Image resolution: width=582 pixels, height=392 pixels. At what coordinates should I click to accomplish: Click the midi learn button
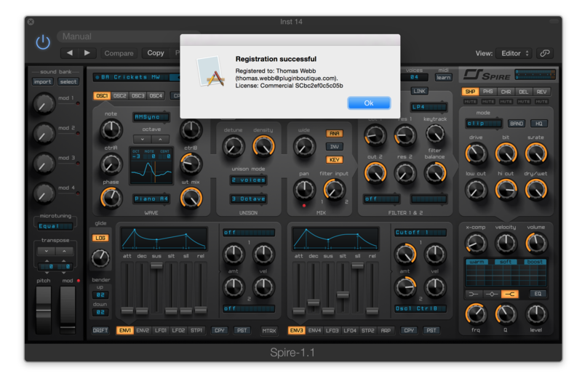click(444, 77)
